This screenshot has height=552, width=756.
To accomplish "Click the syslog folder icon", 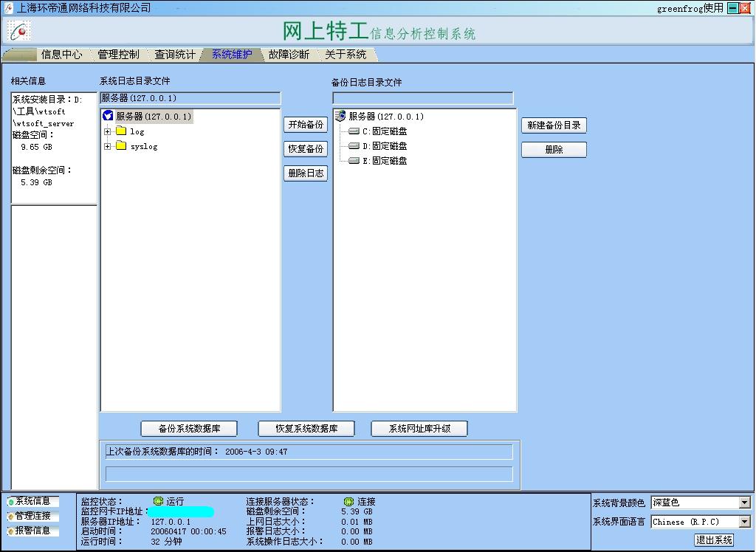I will click(121, 145).
